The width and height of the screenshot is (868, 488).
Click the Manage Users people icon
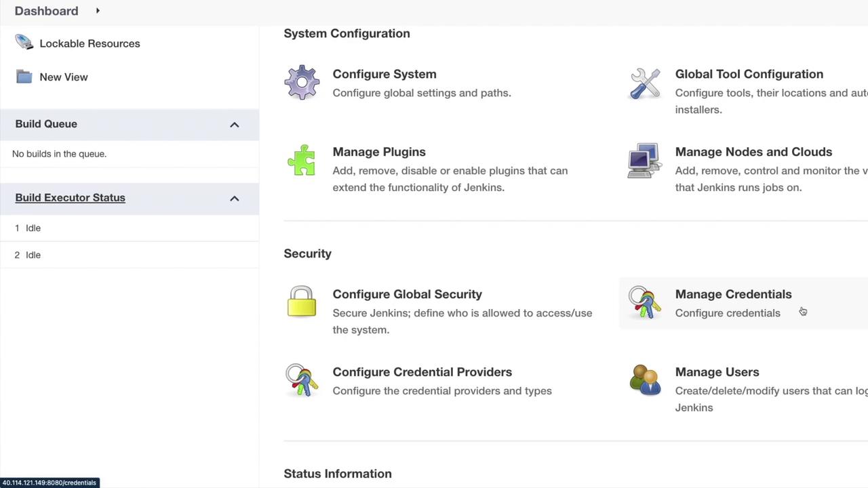(645, 380)
